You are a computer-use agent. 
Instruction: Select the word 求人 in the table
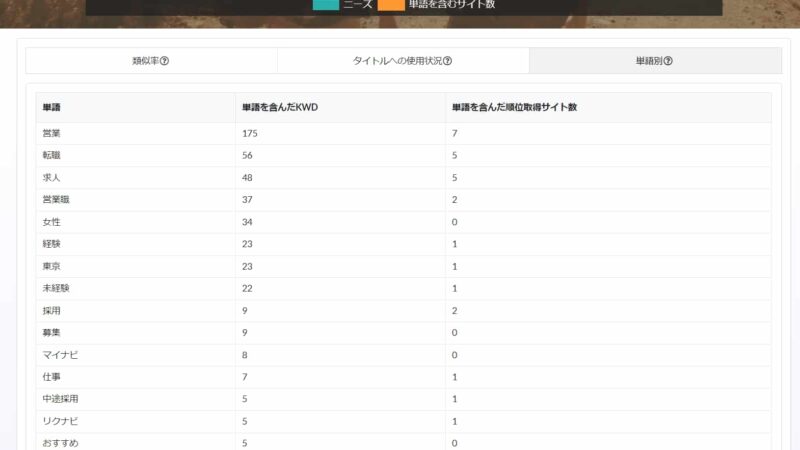pos(52,178)
